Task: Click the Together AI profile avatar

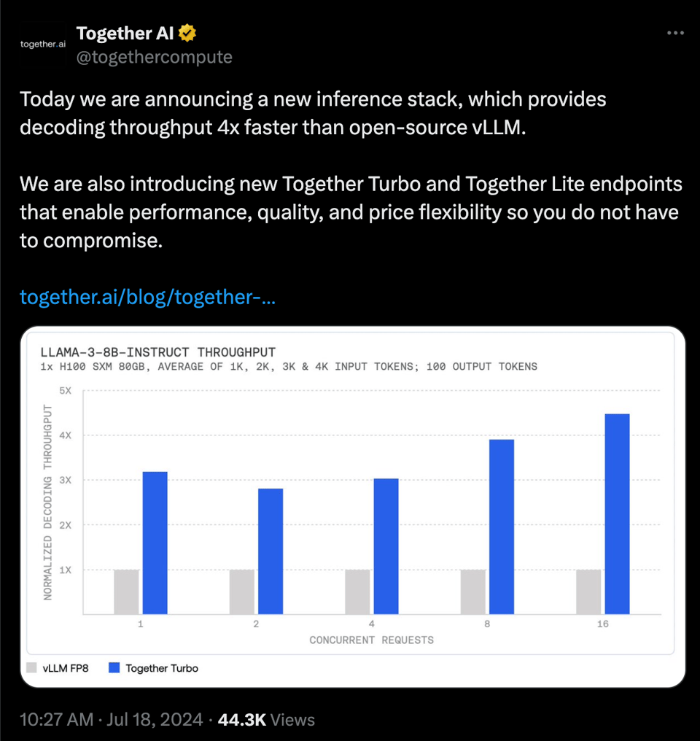Action: pyautogui.click(x=43, y=44)
